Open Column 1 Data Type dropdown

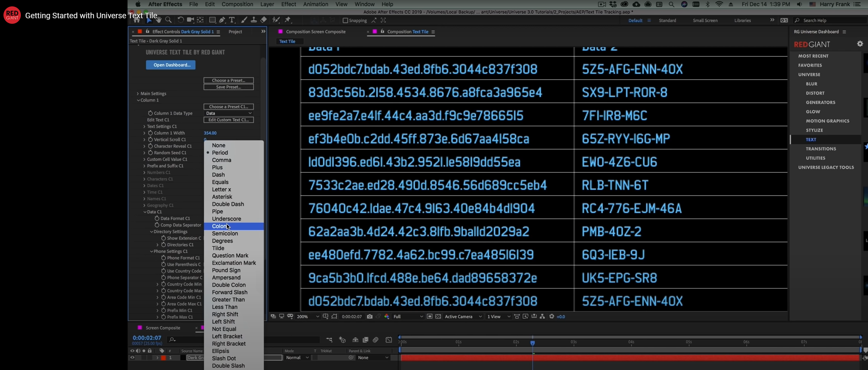coord(228,113)
